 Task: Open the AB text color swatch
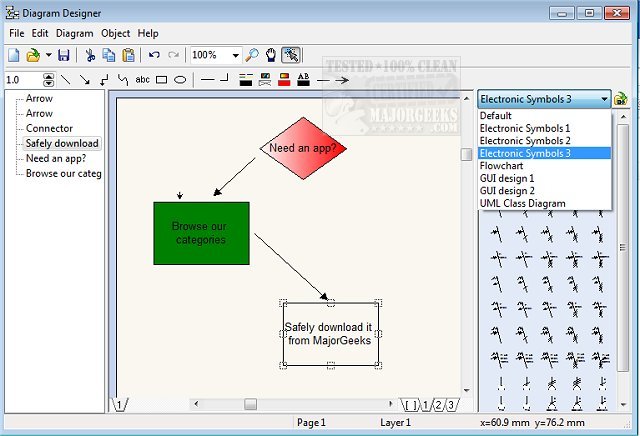click(x=303, y=80)
